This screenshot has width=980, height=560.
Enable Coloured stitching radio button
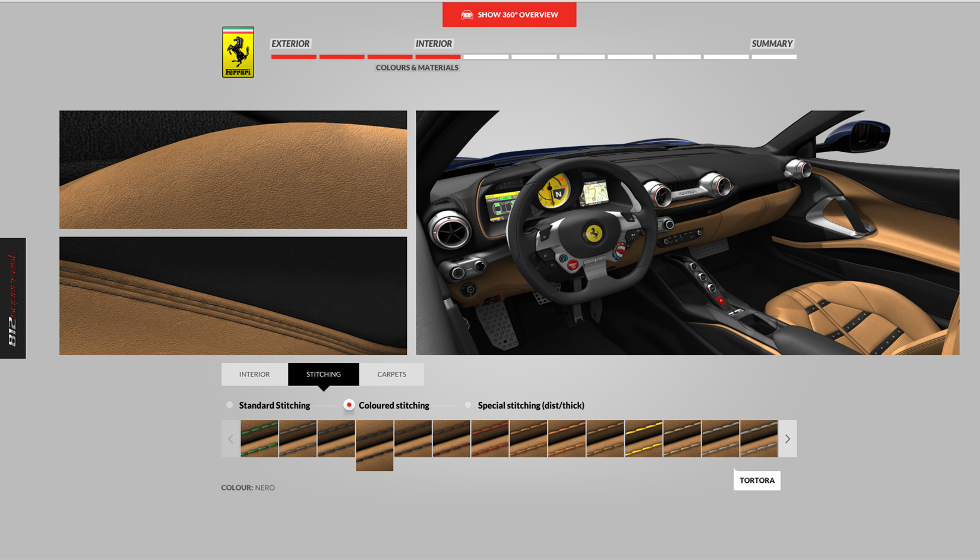[349, 405]
